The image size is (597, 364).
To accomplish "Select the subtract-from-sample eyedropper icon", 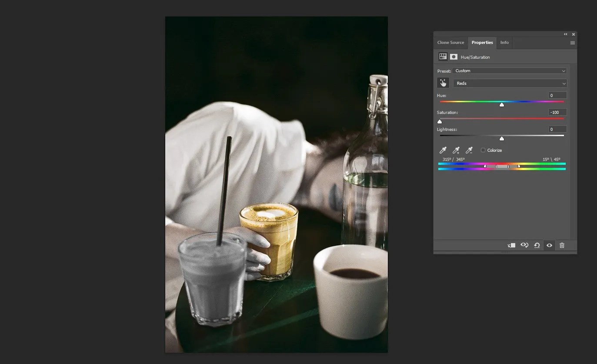I will [469, 150].
